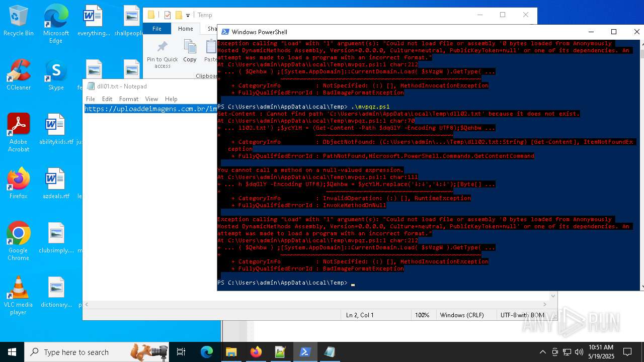Open the Notepad Format menu

(x=129, y=99)
